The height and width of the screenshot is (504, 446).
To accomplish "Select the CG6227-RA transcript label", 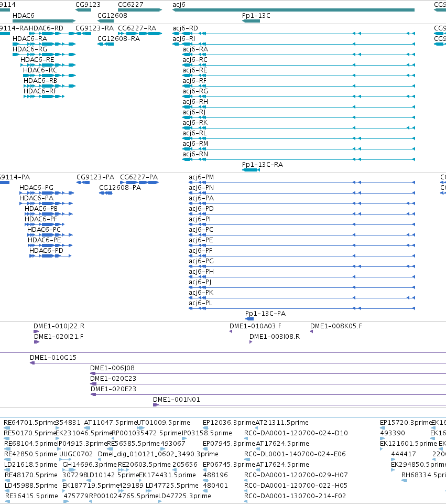I will [x=137, y=28].
